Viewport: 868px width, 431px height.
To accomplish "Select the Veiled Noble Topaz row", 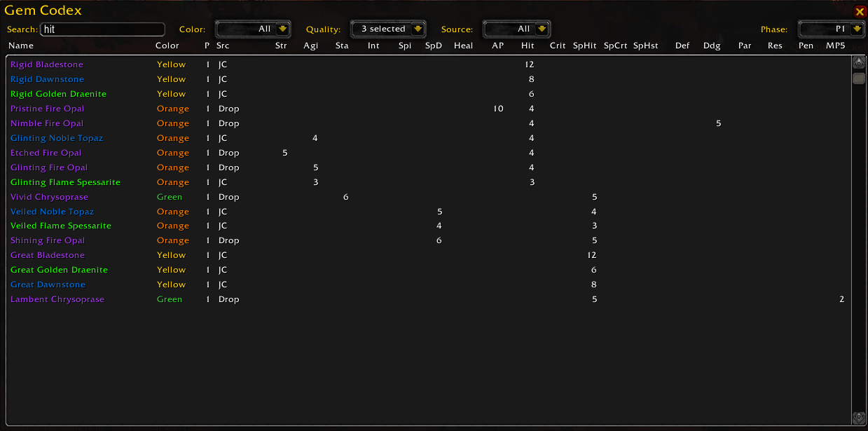I will click(429, 212).
